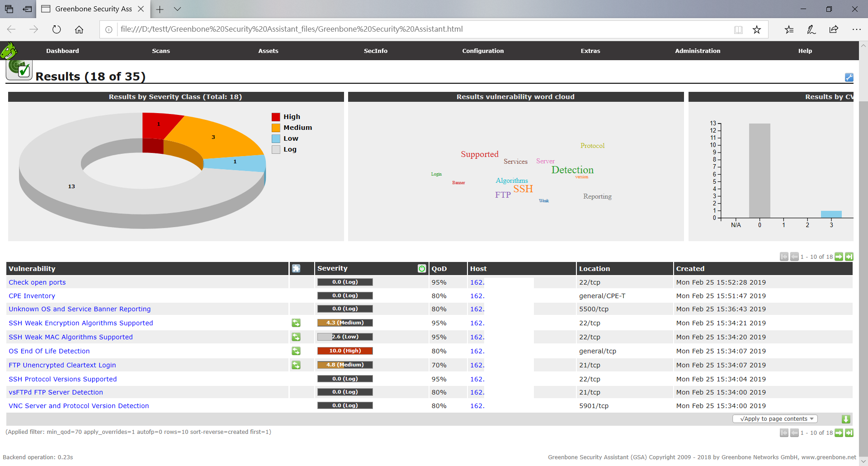Expand the browser tab list chevron
Viewport: 868px width, 466px height.
pyautogui.click(x=177, y=9)
